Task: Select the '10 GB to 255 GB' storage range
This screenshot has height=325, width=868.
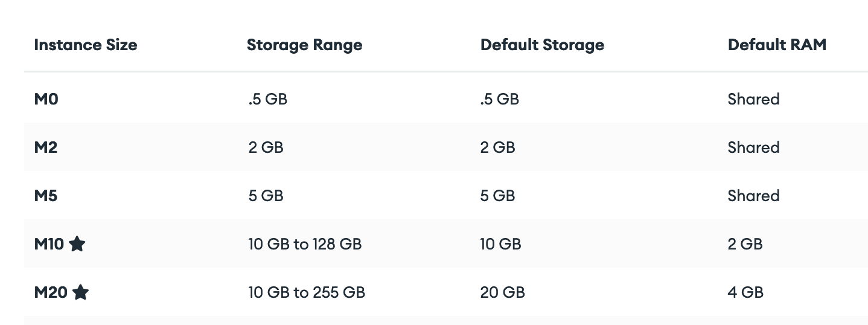Action: click(x=307, y=292)
